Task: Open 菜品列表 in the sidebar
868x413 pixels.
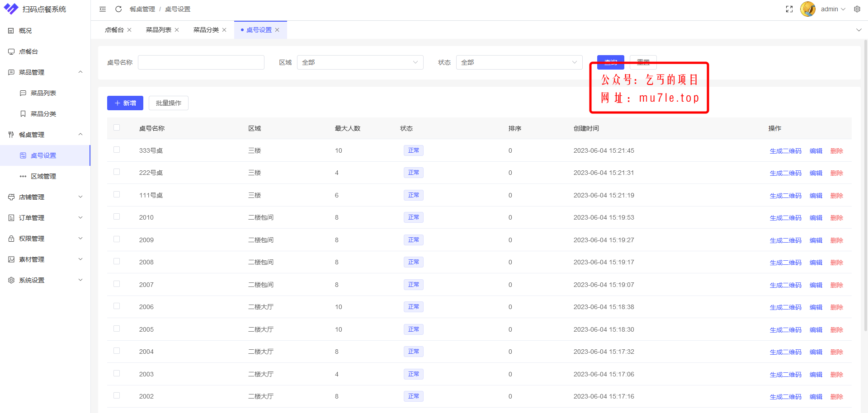Action: [x=45, y=93]
